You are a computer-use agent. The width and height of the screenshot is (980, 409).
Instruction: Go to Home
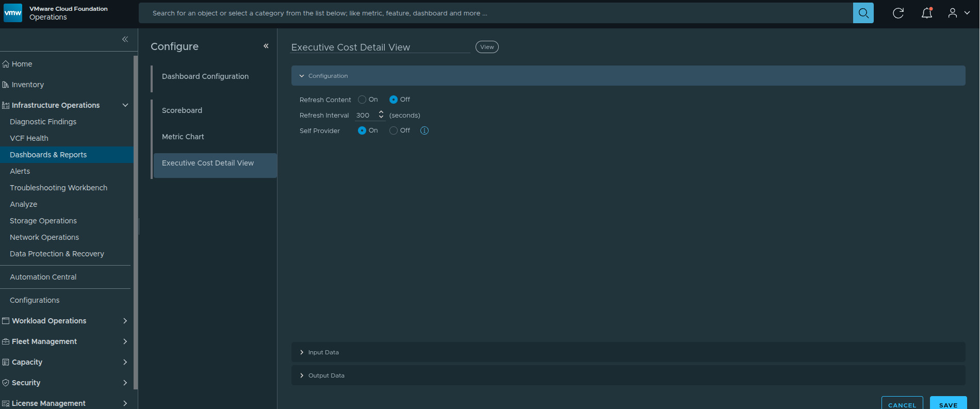(22, 64)
